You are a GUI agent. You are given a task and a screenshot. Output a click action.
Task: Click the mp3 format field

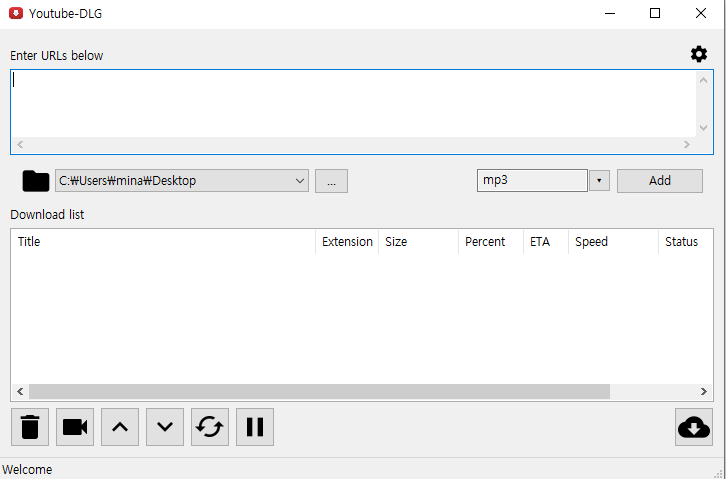532,180
